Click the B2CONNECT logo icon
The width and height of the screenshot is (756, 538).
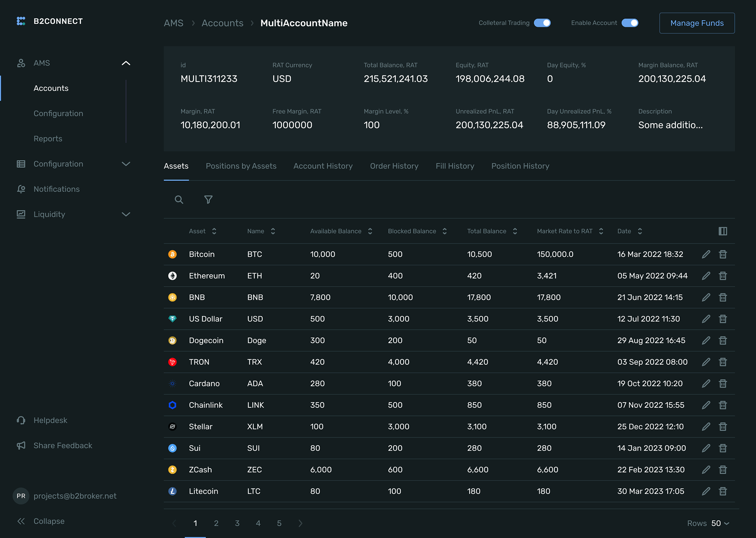(x=21, y=21)
